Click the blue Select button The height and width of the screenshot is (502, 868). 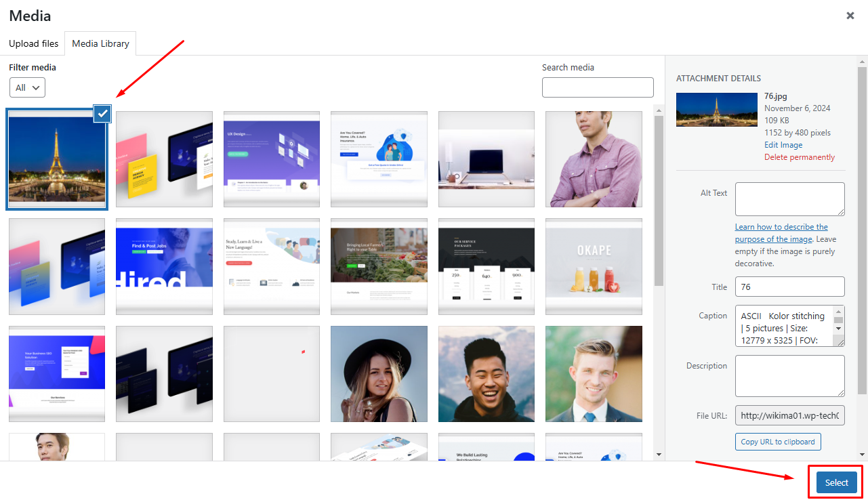tap(836, 482)
